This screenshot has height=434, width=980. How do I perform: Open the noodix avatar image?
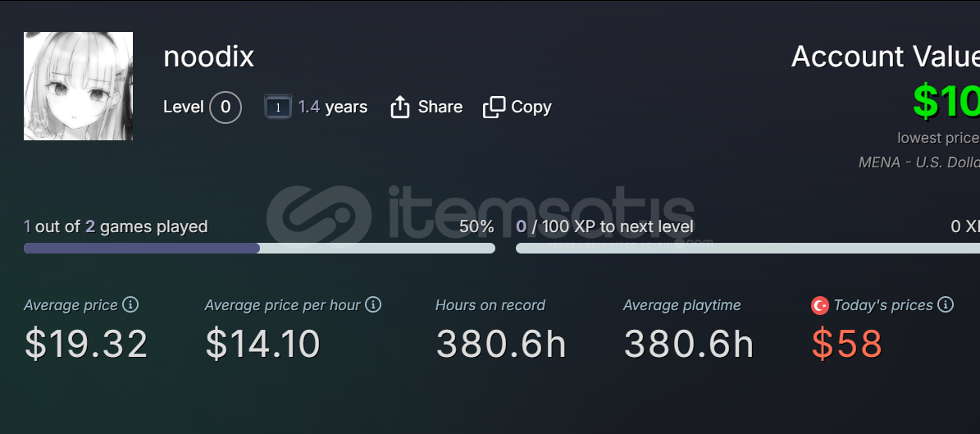point(78,86)
